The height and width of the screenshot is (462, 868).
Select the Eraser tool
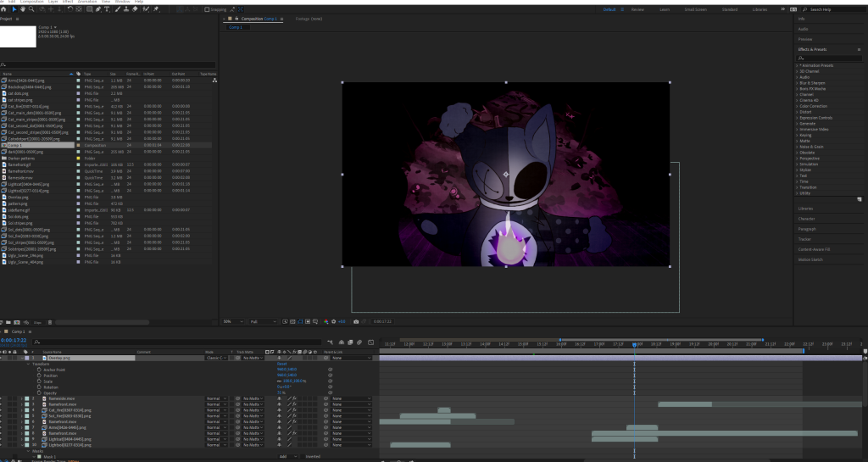(x=135, y=9)
